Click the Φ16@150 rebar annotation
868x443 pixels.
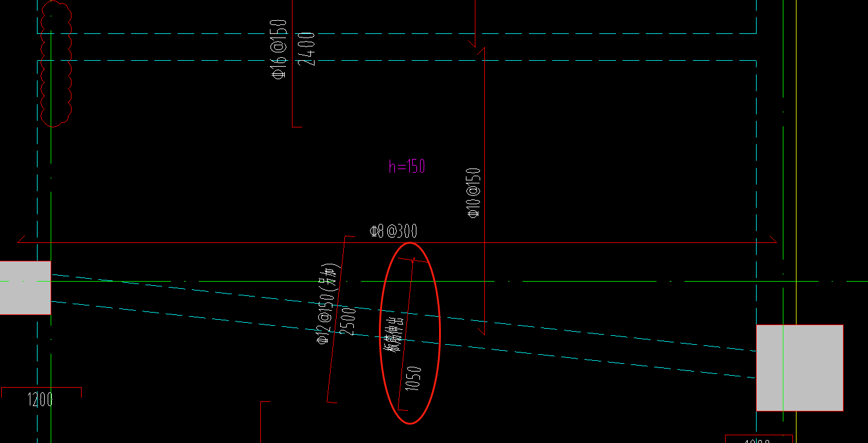pyautogui.click(x=279, y=49)
